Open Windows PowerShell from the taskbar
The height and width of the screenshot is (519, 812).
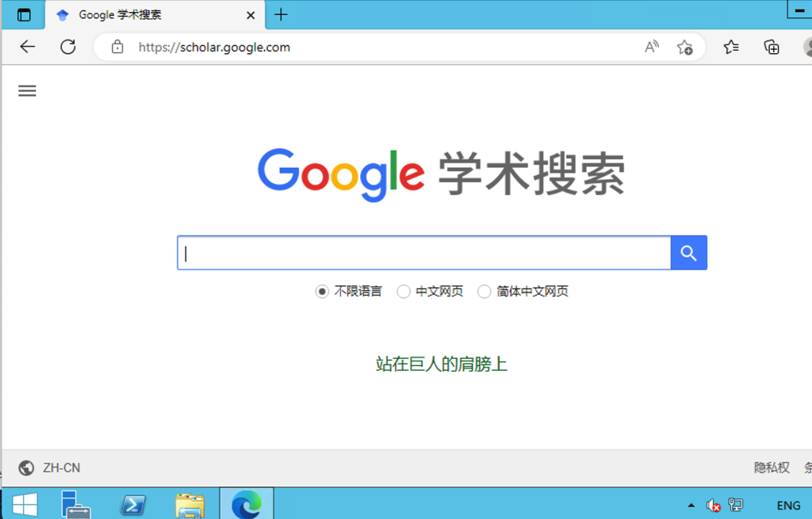(133, 505)
